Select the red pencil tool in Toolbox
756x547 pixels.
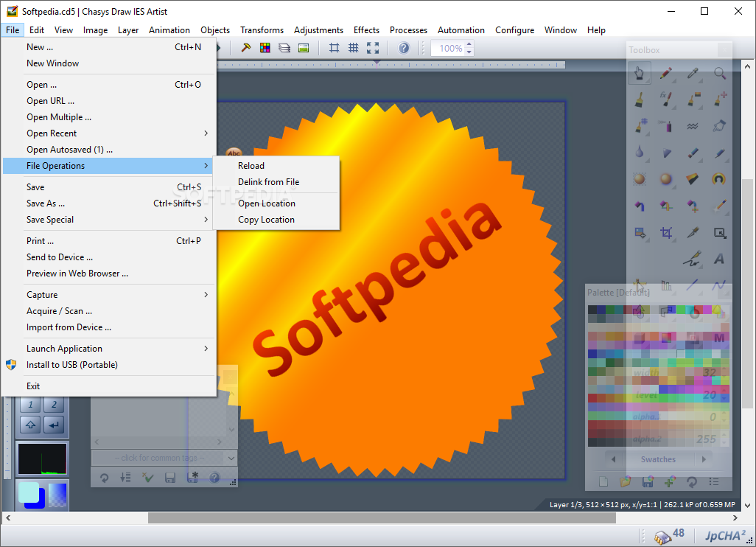click(666, 73)
